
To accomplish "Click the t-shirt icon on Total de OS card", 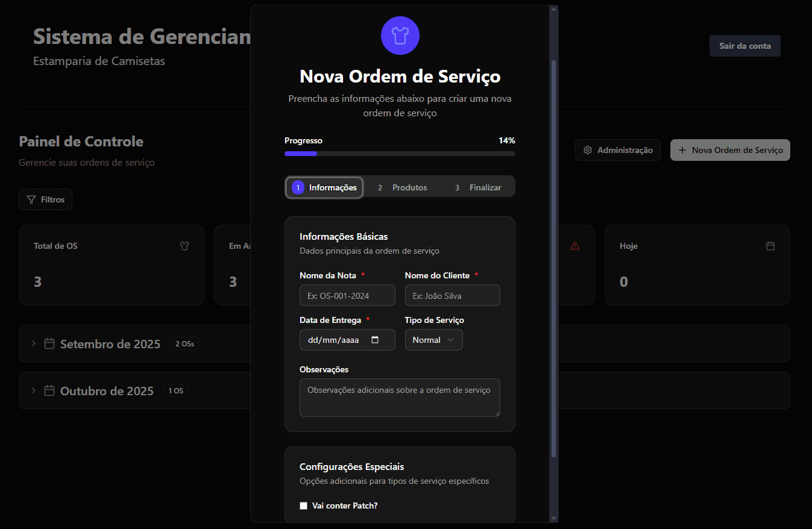I will [184, 246].
